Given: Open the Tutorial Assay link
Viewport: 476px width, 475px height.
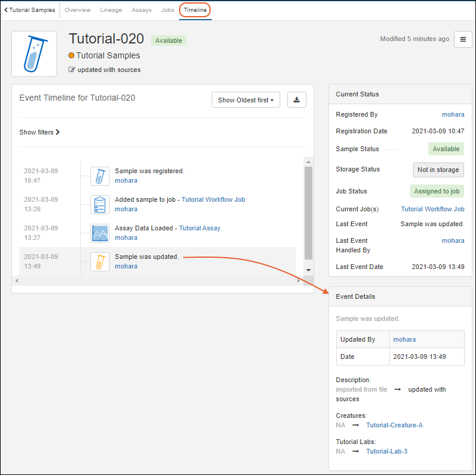Looking at the screenshot, I should click(199, 228).
